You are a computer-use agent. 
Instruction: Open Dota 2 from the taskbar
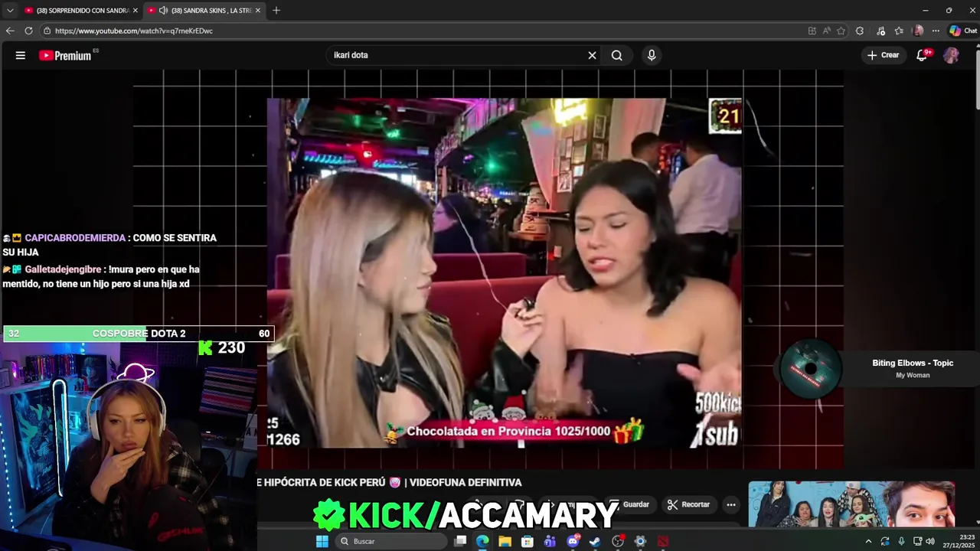[x=663, y=541]
